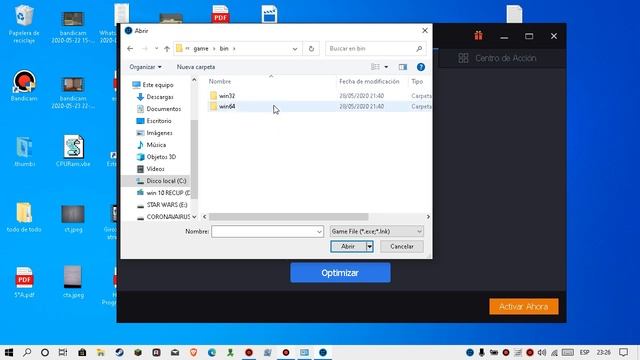The image size is (640, 360).
Task: Go back in the Abrir dialog
Action: click(130, 49)
